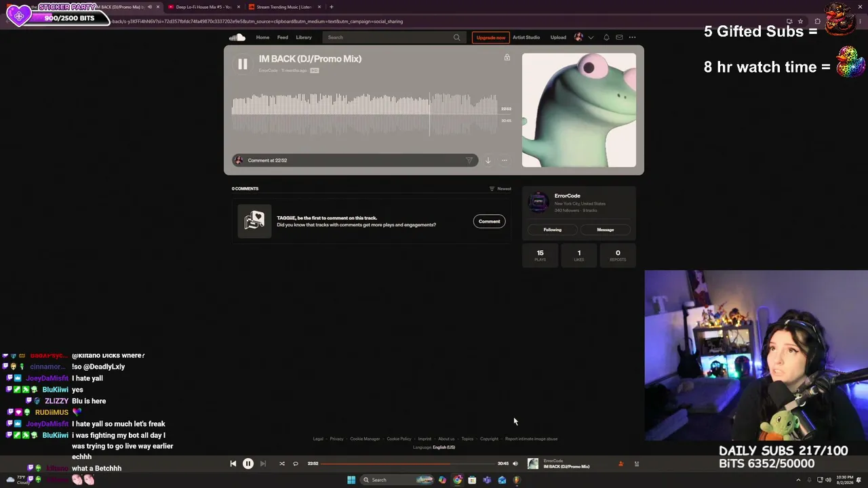This screenshot has width=868, height=488.
Task: Change language from English (US)
Action: [x=444, y=447]
